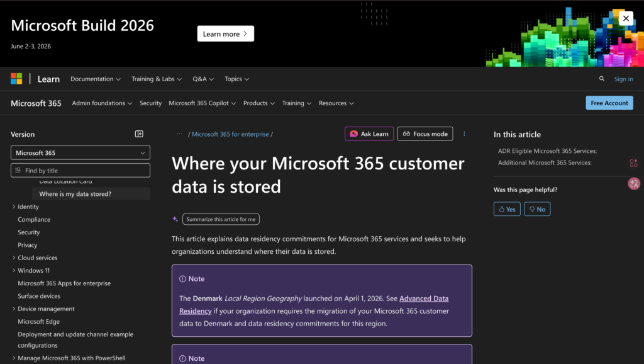Open the Documentation menu
This screenshot has height=364, width=644.
coord(96,79)
